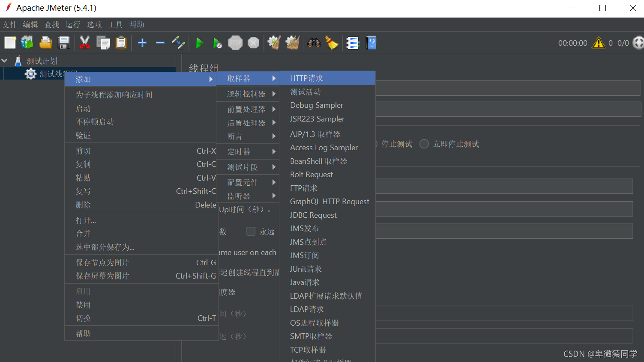Open the 选项 menu
644x362 pixels.
pyautogui.click(x=94, y=24)
